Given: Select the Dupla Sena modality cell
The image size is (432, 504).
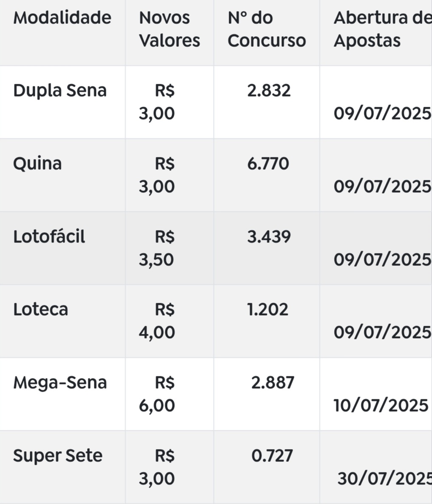Looking at the screenshot, I should 60,91.
